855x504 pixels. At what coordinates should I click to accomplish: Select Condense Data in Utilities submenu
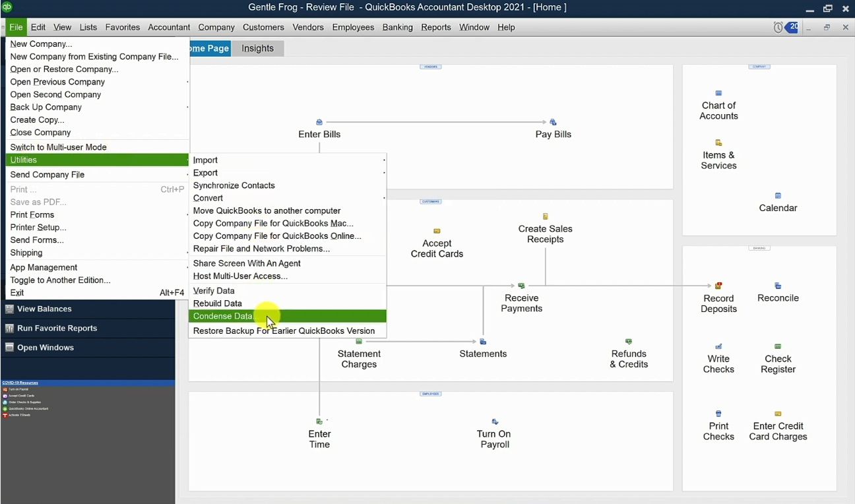288,316
